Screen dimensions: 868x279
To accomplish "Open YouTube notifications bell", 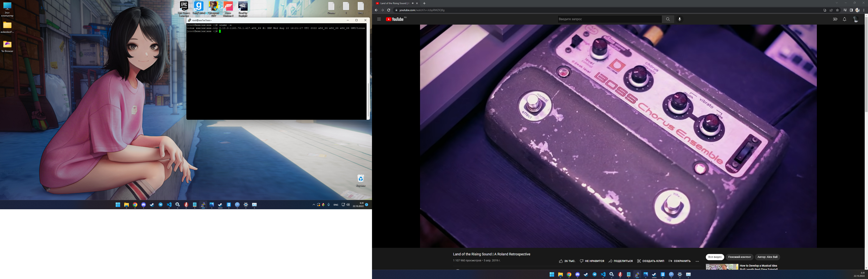I will 844,19.
